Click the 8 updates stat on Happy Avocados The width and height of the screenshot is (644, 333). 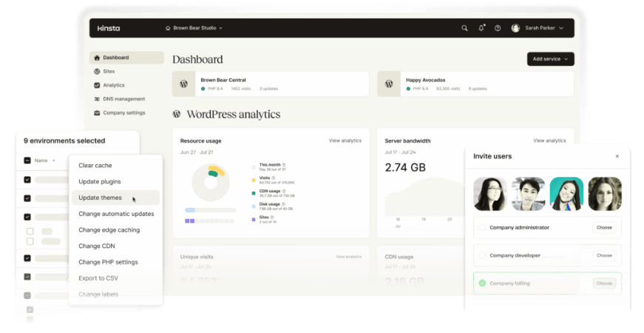[478, 89]
